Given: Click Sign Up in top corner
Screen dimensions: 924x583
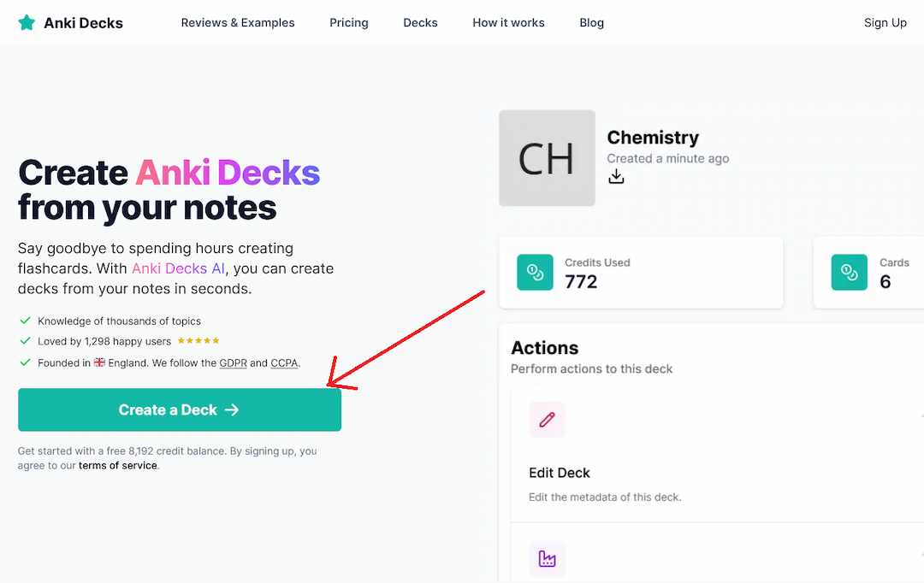Looking at the screenshot, I should (x=885, y=22).
